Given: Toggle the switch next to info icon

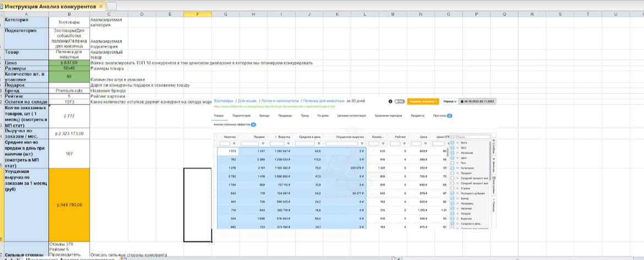Looking at the screenshot, I should pos(400,102).
